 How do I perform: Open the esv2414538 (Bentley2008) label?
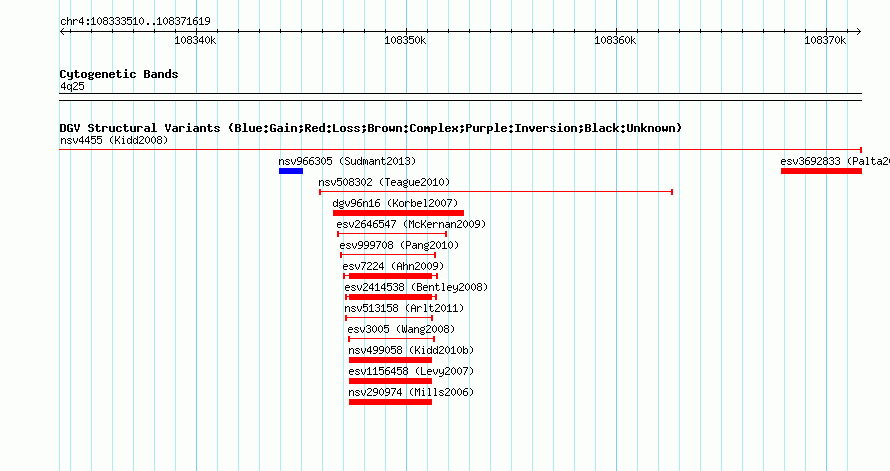coord(416,287)
